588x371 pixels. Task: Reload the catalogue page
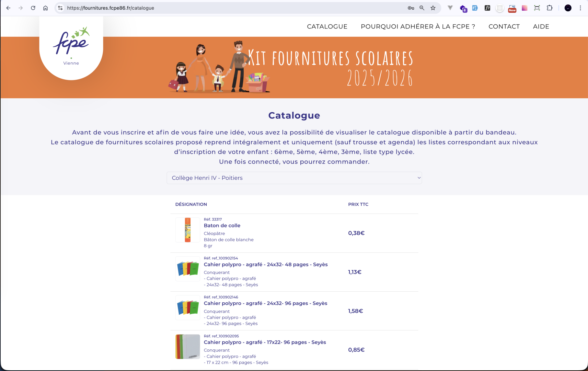click(33, 8)
